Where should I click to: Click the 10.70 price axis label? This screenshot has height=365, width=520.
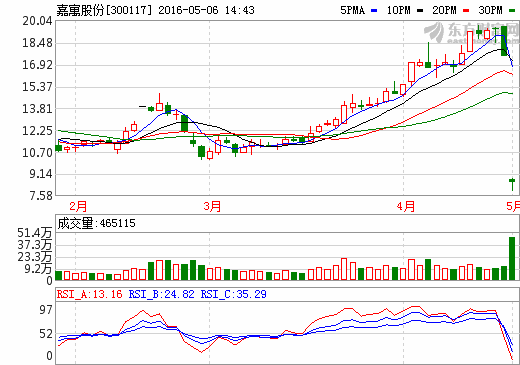[37, 153]
